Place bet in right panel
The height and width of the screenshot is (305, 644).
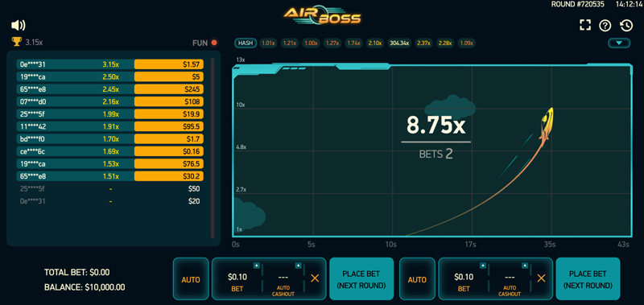[588, 279]
